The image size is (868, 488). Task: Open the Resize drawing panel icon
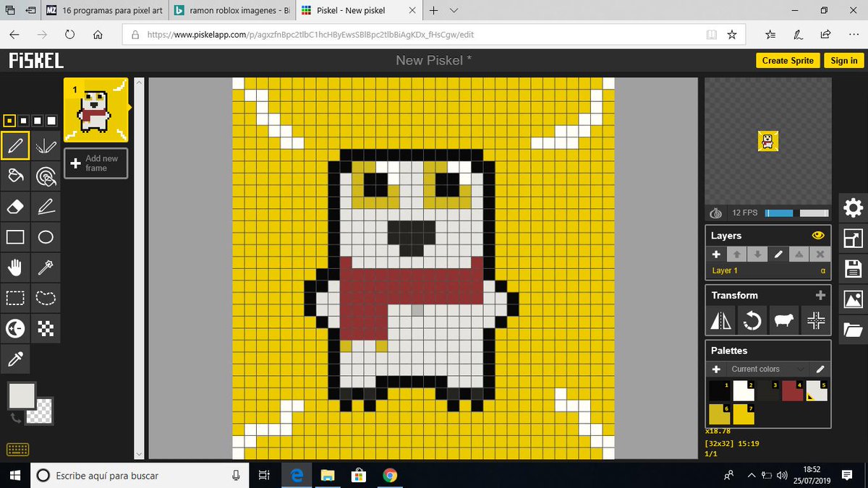click(x=854, y=239)
